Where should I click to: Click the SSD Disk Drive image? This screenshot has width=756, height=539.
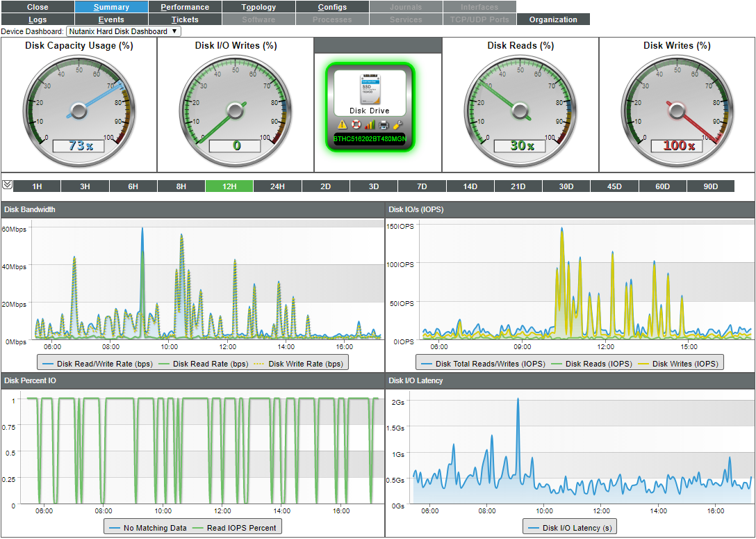pos(370,89)
